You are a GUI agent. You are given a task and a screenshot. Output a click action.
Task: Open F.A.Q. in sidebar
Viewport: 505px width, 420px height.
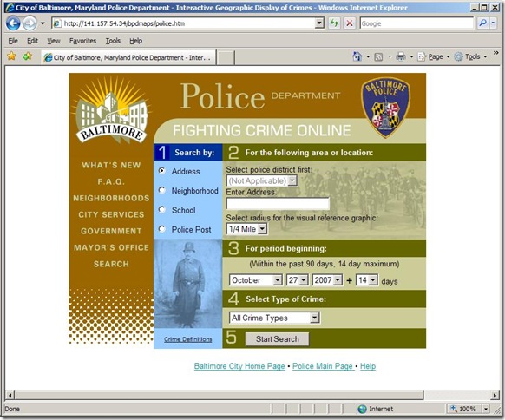click(111, 182)
